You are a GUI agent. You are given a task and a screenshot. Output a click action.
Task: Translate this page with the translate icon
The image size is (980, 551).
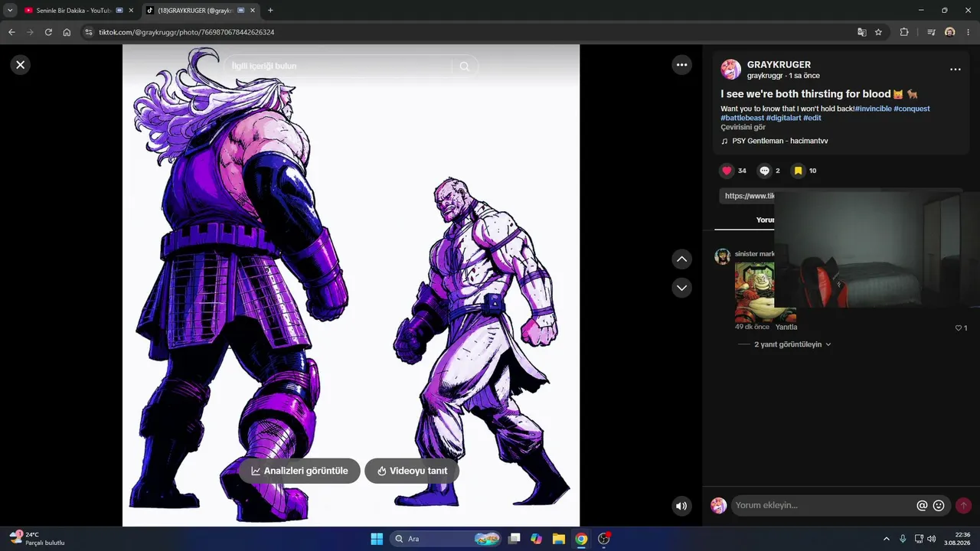click(862, 32)
